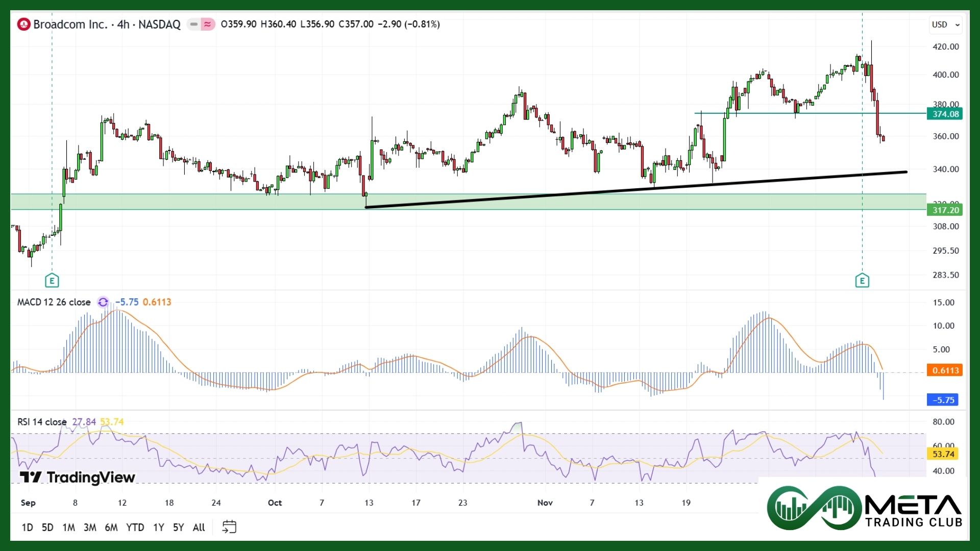Show All time range data

coord(199,528)
